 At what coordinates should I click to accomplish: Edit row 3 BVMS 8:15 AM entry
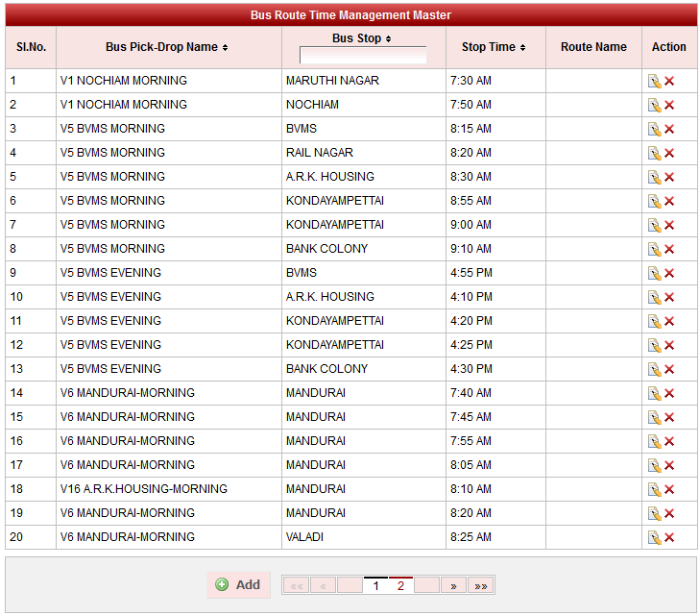coord(655,130)
